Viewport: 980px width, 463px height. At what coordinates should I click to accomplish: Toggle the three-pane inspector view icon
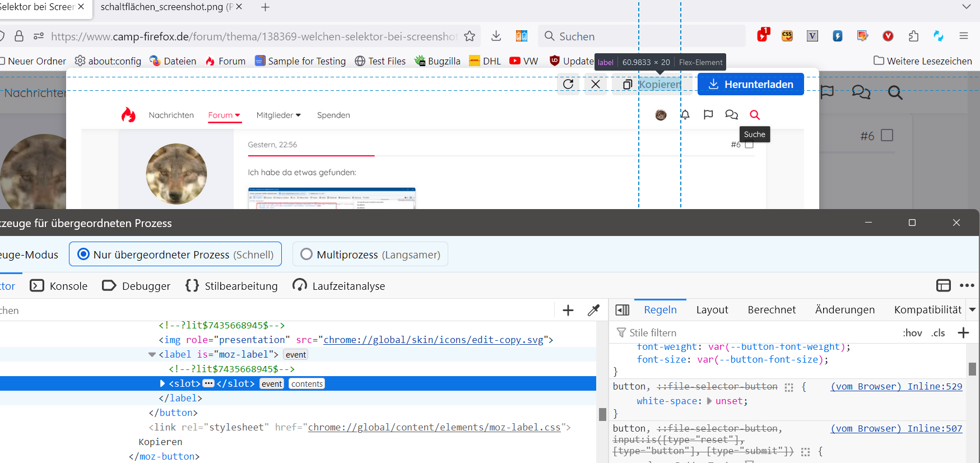(x=623, y=310)
